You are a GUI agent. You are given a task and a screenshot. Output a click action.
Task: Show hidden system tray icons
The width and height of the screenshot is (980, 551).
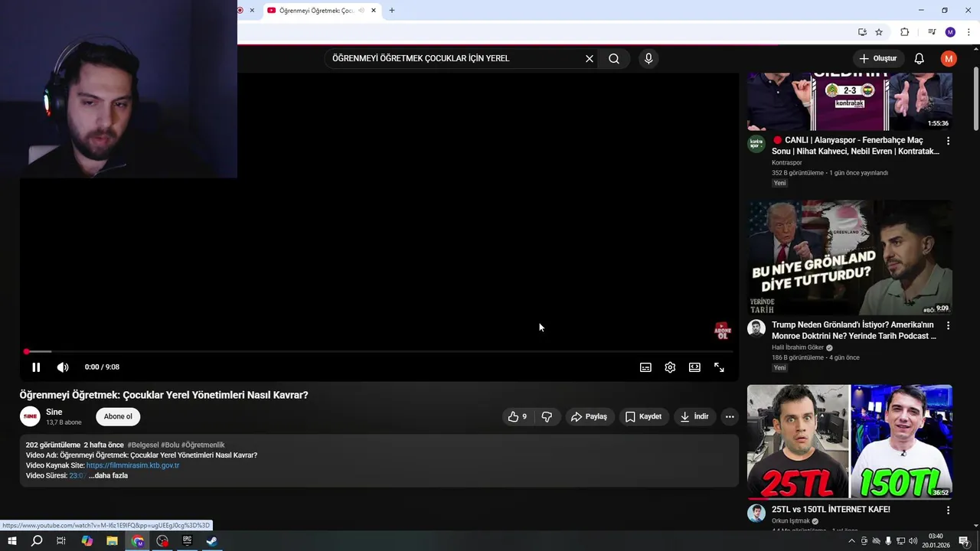pos(851,541)
